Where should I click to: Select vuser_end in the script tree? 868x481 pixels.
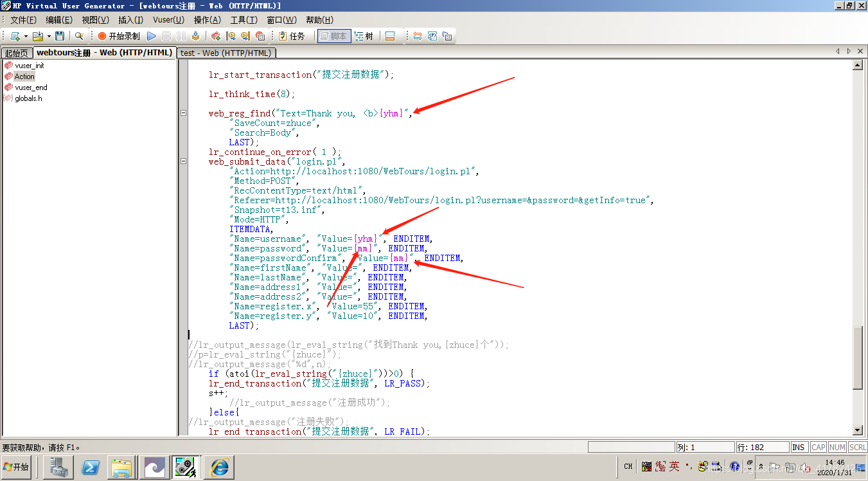[x=31, y=87]
